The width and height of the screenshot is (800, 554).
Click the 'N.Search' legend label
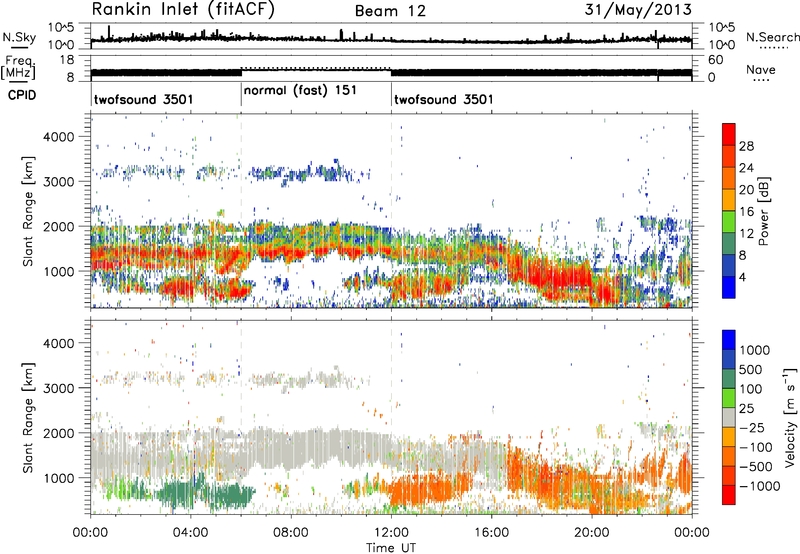click(x=772, y=37)
